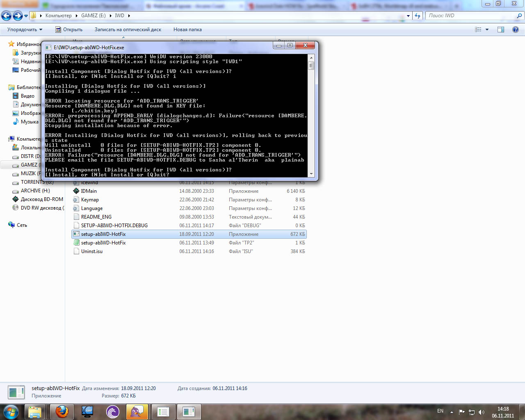The height and width of the screenshot is (420, 525).
Task: Open the address bar history dropdown
Action: click(408, 16)
